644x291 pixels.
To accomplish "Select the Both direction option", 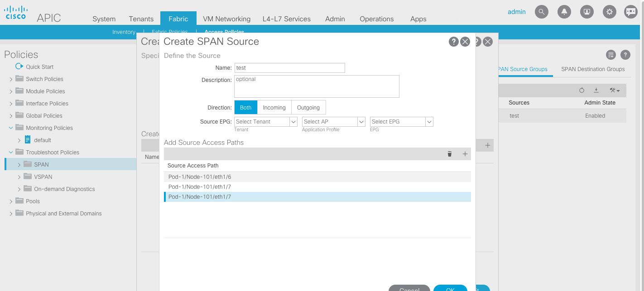I will tap(245, 107).
